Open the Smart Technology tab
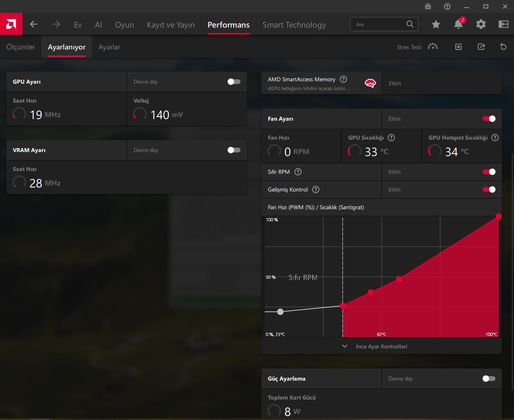Viewport: 514px width, 420px height. tap(294, 25)
